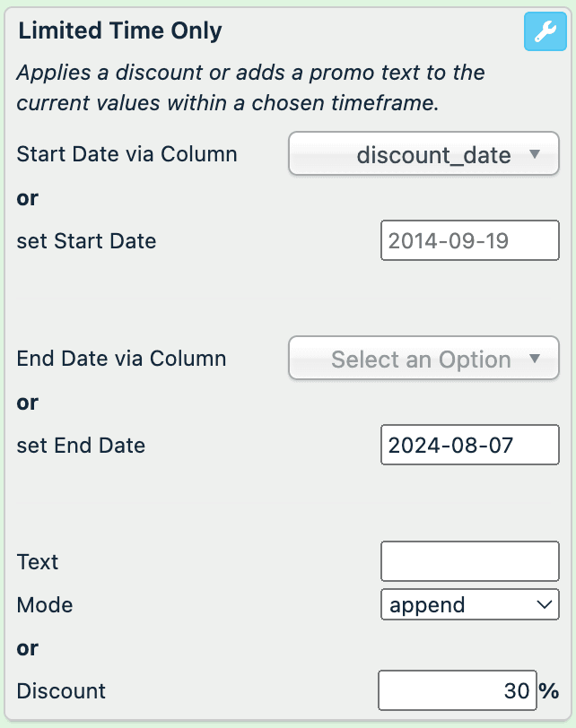The height and width of the screenshot is (728, 576).
Task: Click the 'set Start Date' label
Action: pyautogui.click(x=86, y=241)
